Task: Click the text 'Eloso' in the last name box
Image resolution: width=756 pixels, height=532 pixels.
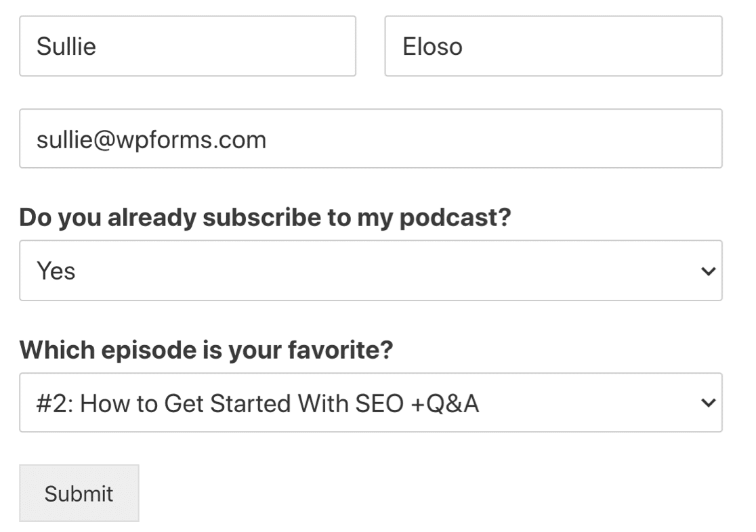Action: click(432, 47)
